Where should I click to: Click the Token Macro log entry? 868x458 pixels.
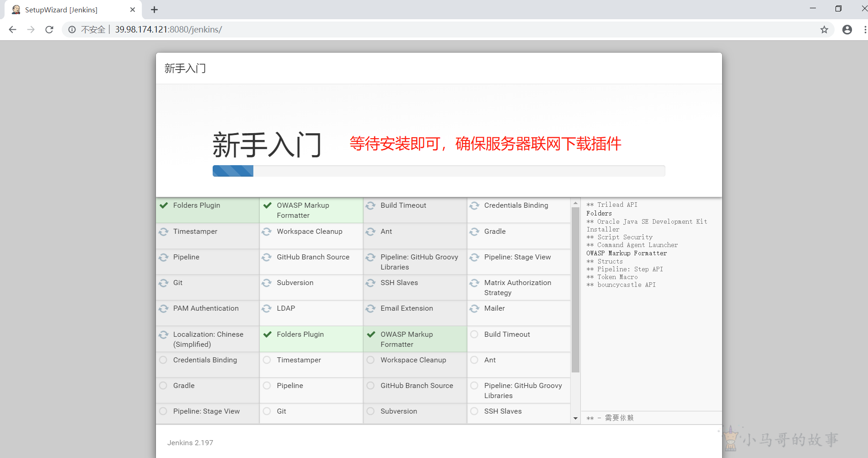(x=612, y=277)
